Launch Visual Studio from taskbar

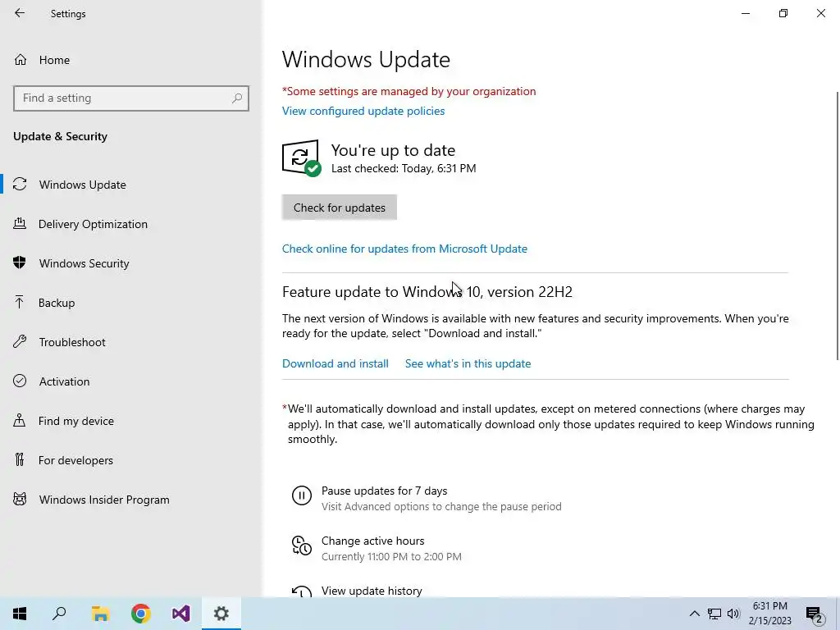(x=181, y=614)
